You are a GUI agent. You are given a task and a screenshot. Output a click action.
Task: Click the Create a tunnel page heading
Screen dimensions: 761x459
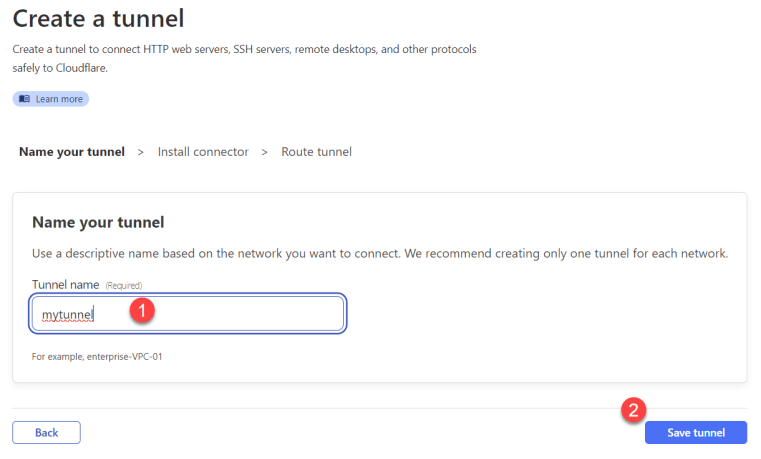pos(99,19)
